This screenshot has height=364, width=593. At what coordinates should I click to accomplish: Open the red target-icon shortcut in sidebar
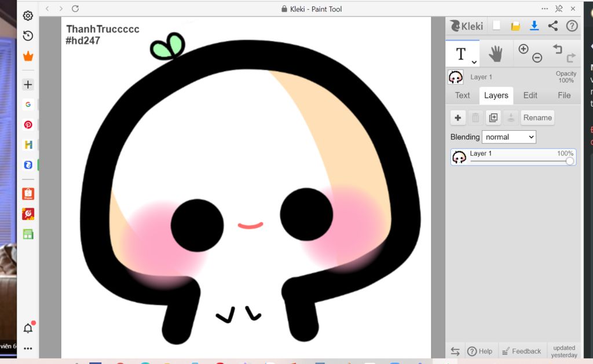tap(28, 214)
